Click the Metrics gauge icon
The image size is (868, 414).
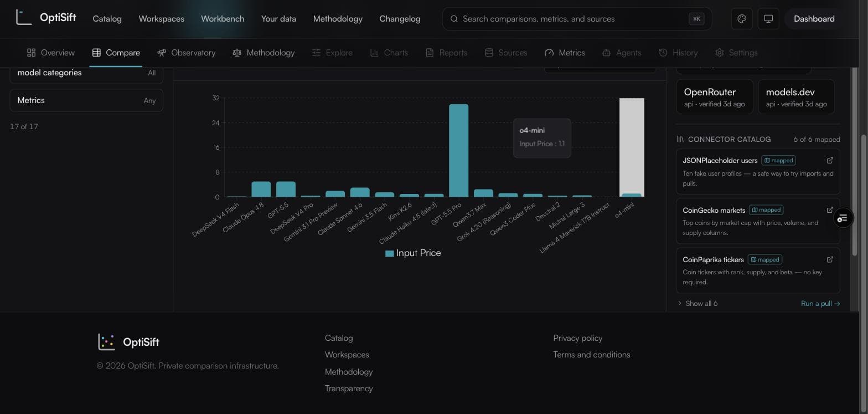coord(549,53)
